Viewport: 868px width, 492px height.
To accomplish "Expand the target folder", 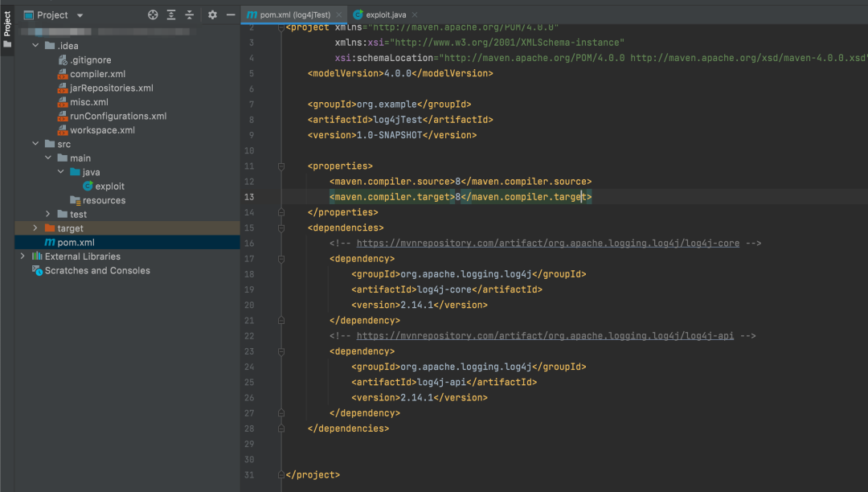I will pyautogui.click(x=35, y=228).
